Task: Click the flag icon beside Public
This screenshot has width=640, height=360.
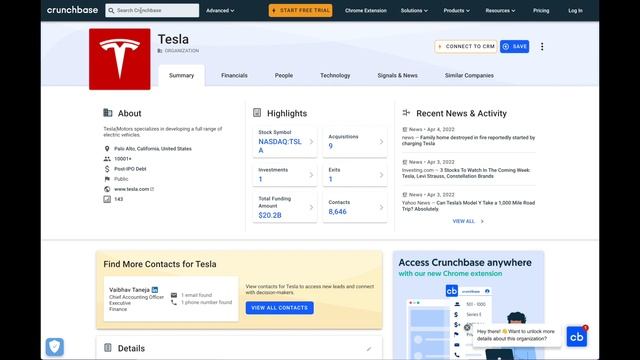Action: tap(107, 179)
